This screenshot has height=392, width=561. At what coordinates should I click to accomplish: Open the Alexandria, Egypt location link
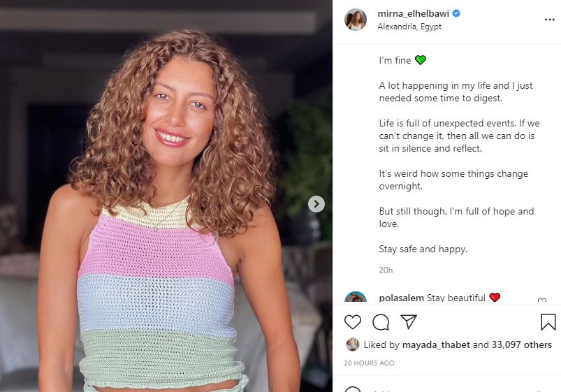(x=410, y=27)
